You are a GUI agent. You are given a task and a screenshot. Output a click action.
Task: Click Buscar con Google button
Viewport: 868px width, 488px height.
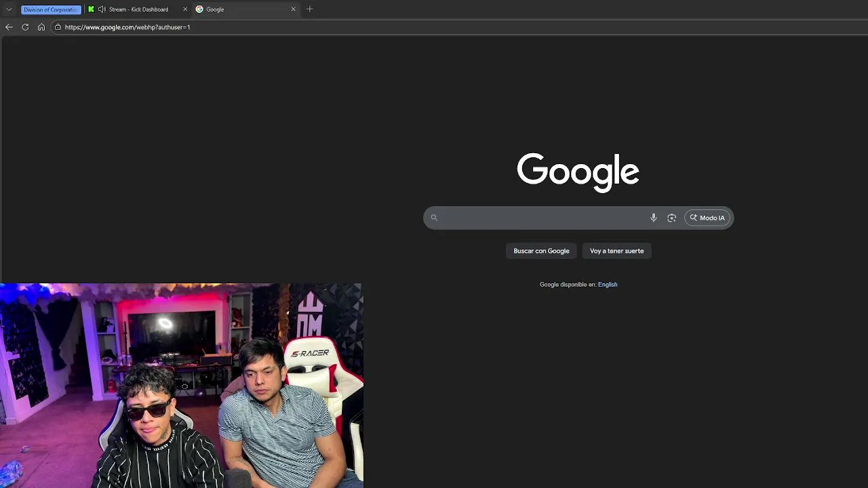[x=541, y=251]
